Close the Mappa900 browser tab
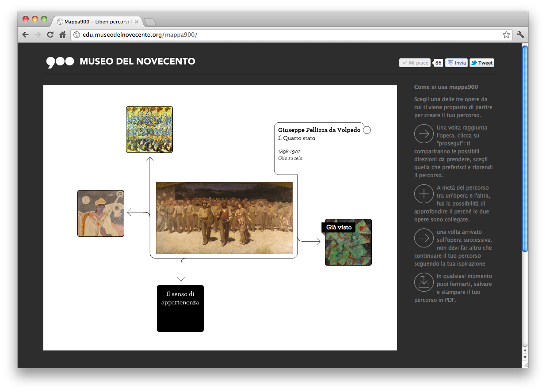The image size is (546, 392). [x=137, y=21]
